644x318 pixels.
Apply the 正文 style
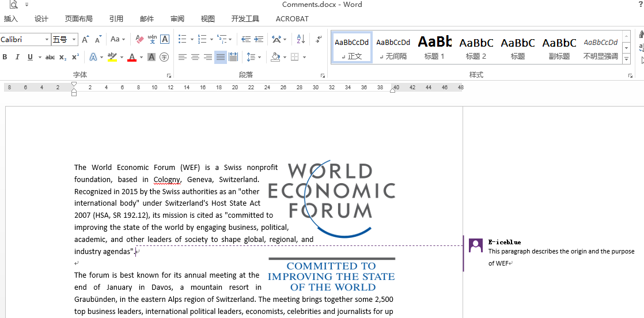tap(352, 47)
